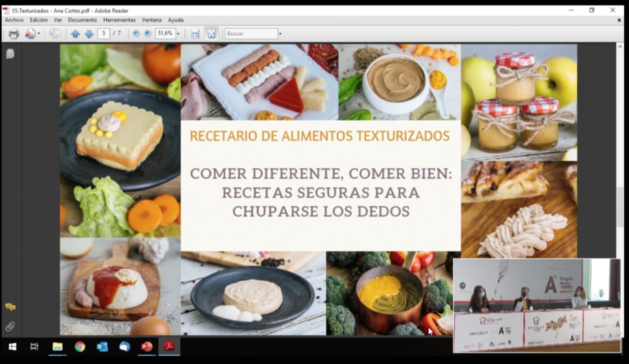Open the Herramientas menu
629x364 pixels.
[x=119, y=20]
